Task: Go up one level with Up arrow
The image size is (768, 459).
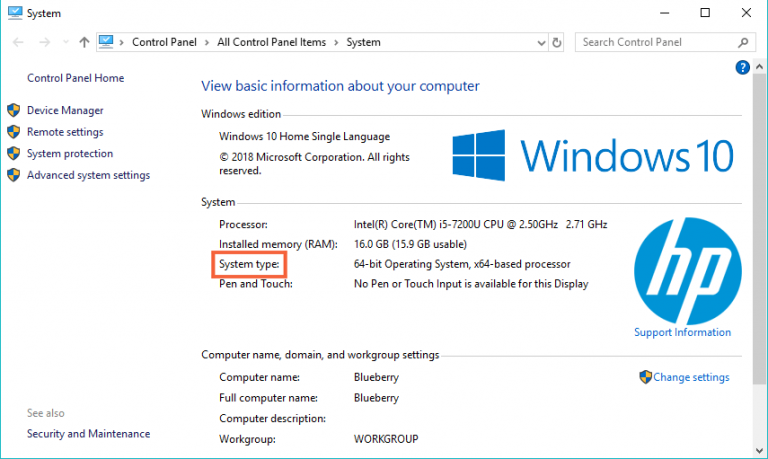Action: pos(84,43)
